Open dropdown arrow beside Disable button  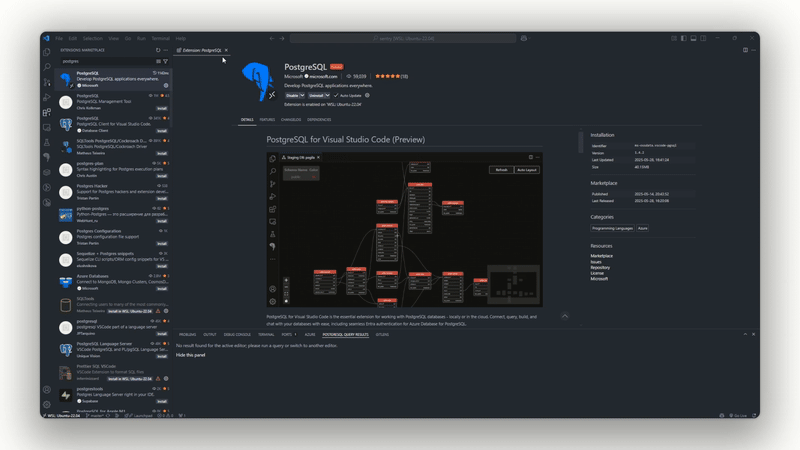[x=302, y=95]
